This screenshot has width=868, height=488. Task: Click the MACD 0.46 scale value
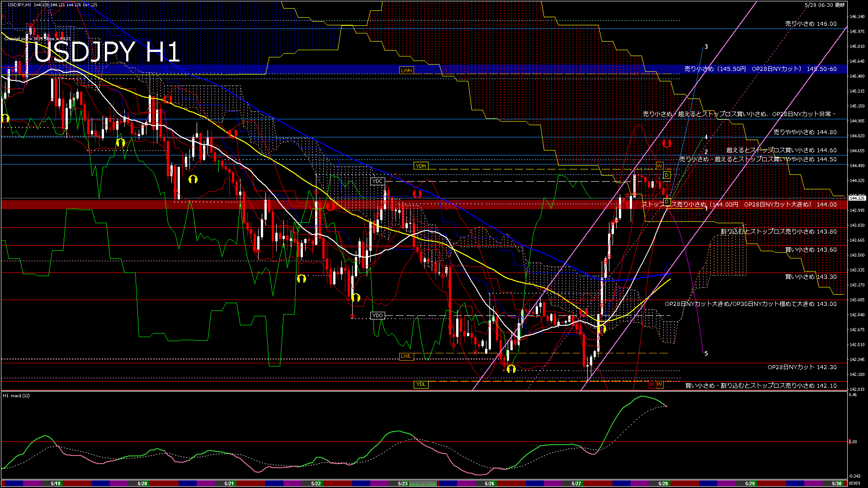click(x=853, y=395)
